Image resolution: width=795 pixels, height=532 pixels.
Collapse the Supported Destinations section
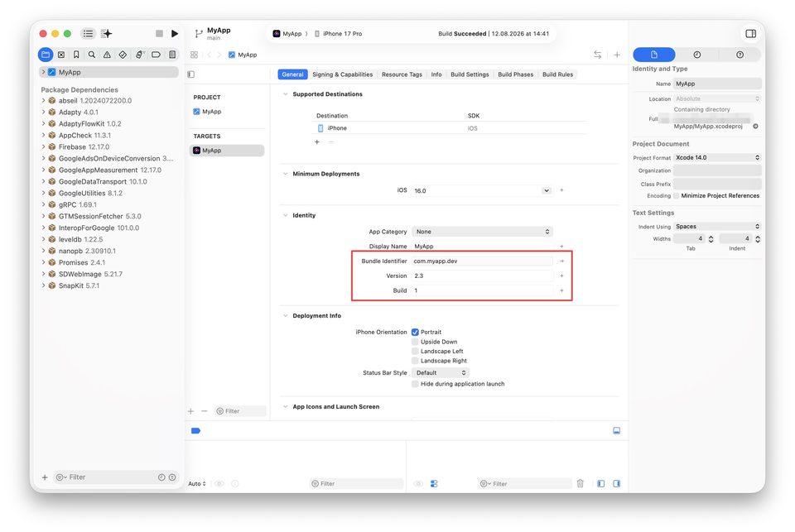285,94
